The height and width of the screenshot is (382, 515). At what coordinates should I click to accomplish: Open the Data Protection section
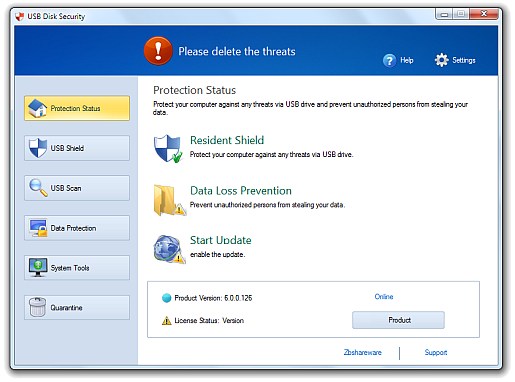click(77, 228)
